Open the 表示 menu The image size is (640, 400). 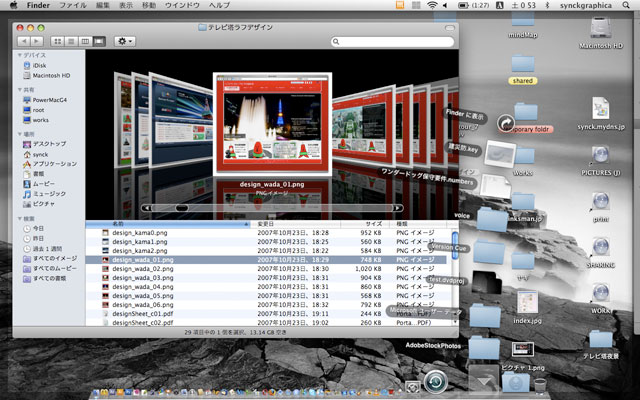pyautogui.click(x=126, y=5)
